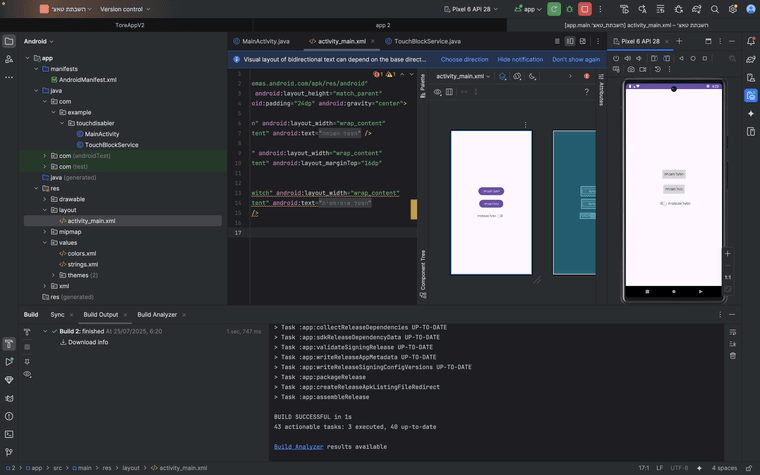Stop the running app with red button
The height and width of the screenshot is (475, 760).
tap(585, 9)
